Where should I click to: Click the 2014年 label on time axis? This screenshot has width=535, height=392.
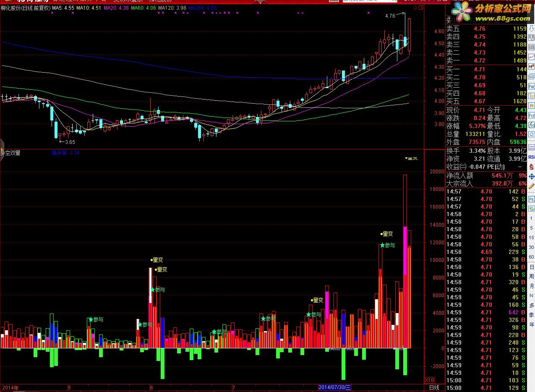10,387
